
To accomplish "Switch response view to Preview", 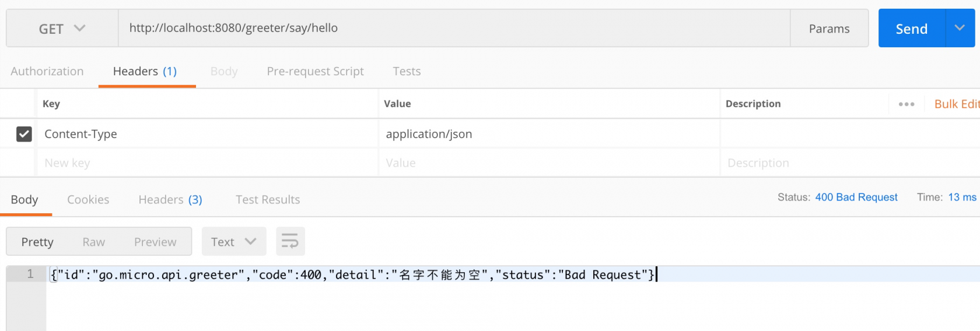I will tap(155, 242).
